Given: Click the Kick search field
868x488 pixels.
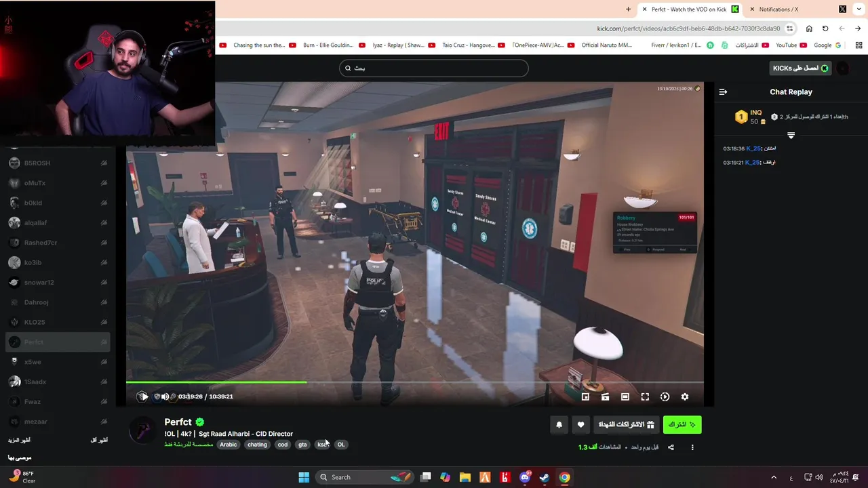Looking at the screenshot, I should [x=434, y=68].
